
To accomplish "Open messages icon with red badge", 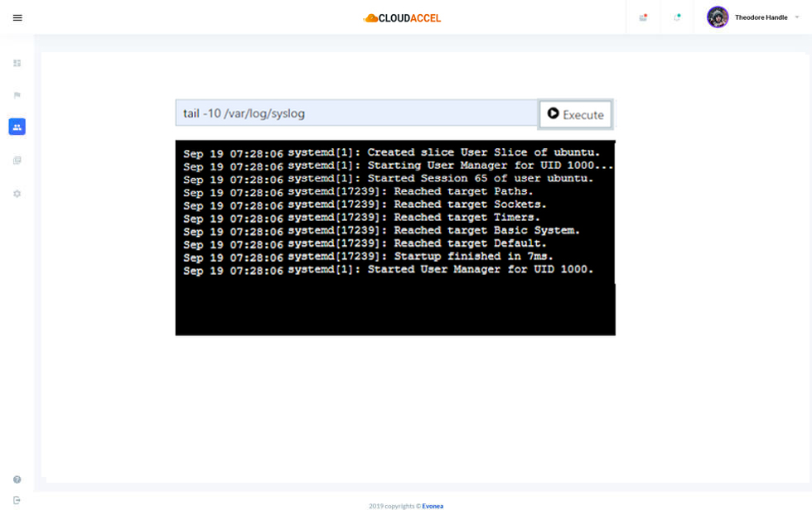I will click(643, 17).
